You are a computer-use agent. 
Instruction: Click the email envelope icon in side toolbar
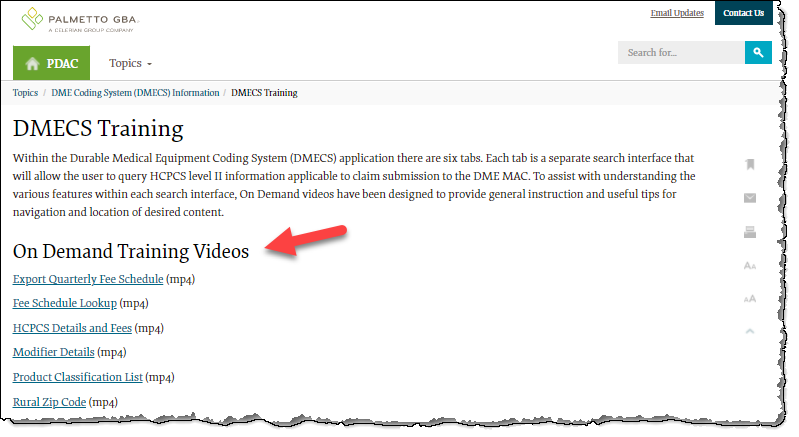pyautogui.click(x=750, y=198)
